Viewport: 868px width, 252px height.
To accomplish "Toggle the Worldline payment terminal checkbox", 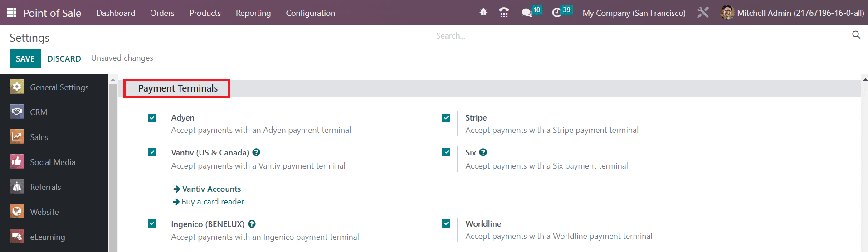I will 446,223.
